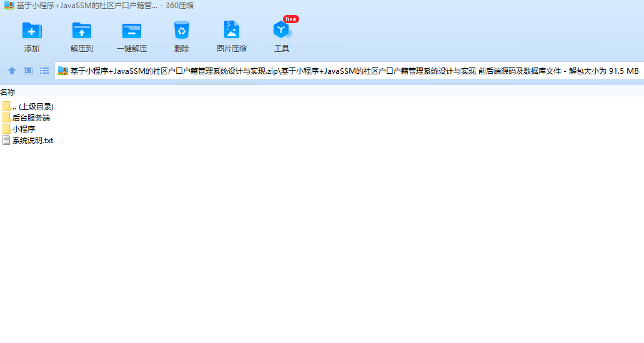Select the "小程序" folder name
The height and width of the screenshot is (343, 644).
click(24, 129)
